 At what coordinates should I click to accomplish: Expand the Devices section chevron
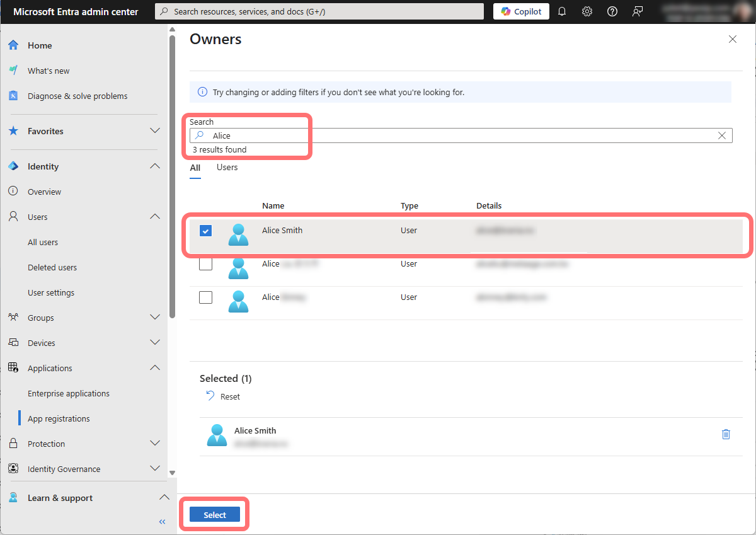coord(155,343)
